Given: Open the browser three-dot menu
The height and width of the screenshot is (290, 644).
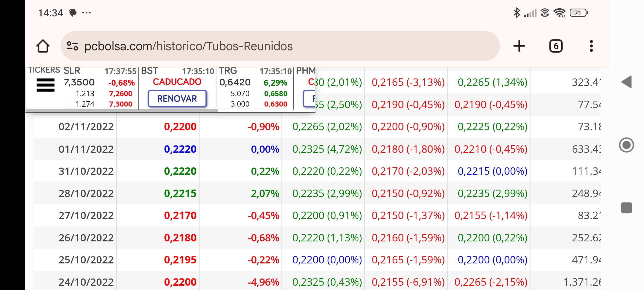Looking at the screenshot, I should coord(591,46).
